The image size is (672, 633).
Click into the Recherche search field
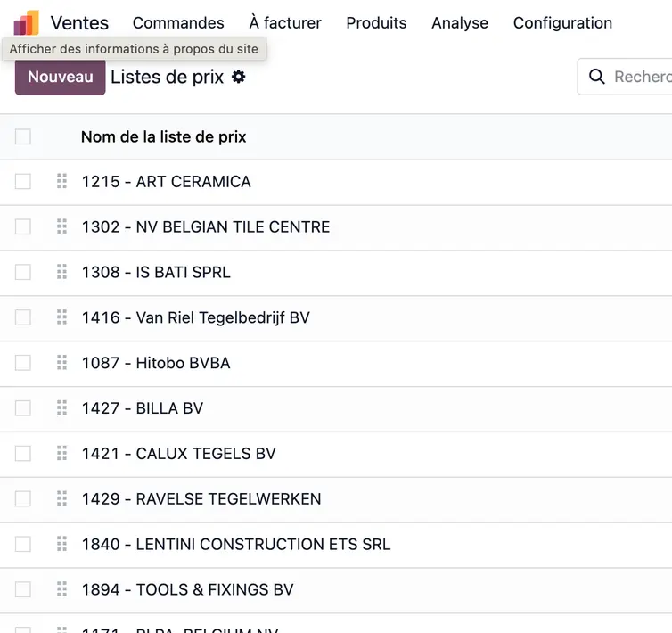[x=642, y=78]
